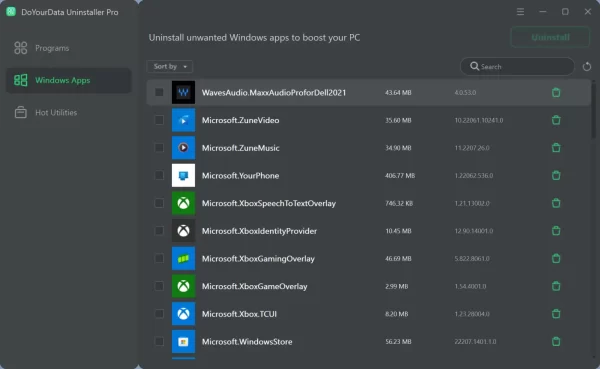
Task: Refresh the apps list icon
Action: (x=587, y=67)
